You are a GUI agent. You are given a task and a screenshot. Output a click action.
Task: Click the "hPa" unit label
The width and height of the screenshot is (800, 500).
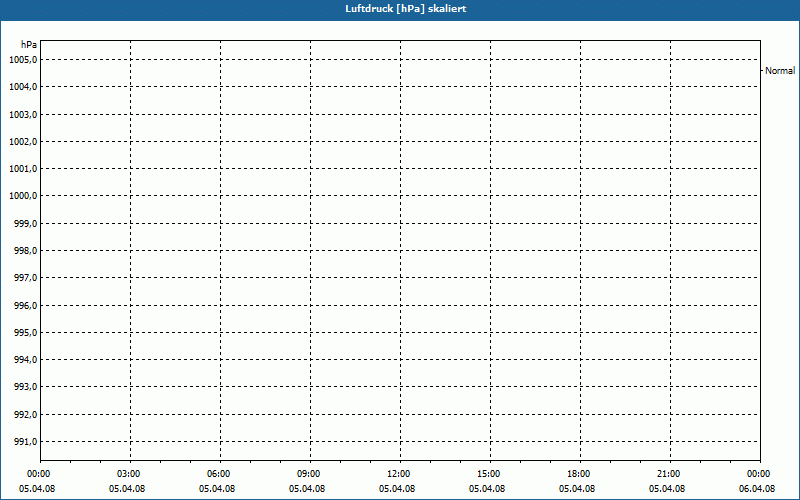(x=29, y=45)
